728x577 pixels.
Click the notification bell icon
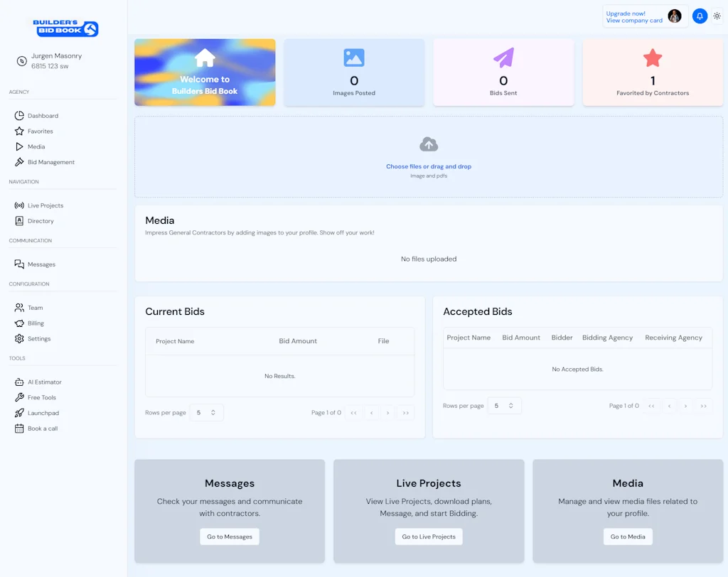700,16
